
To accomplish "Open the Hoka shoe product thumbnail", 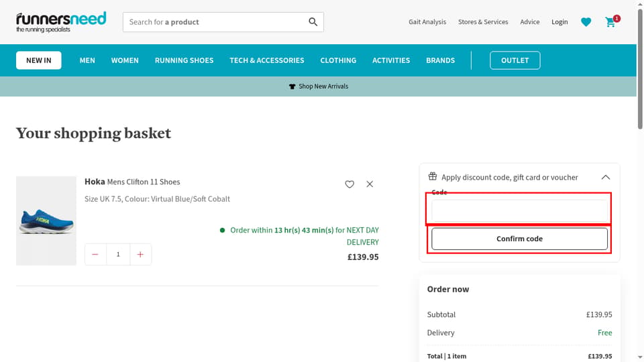I will [x=46, y=221].
